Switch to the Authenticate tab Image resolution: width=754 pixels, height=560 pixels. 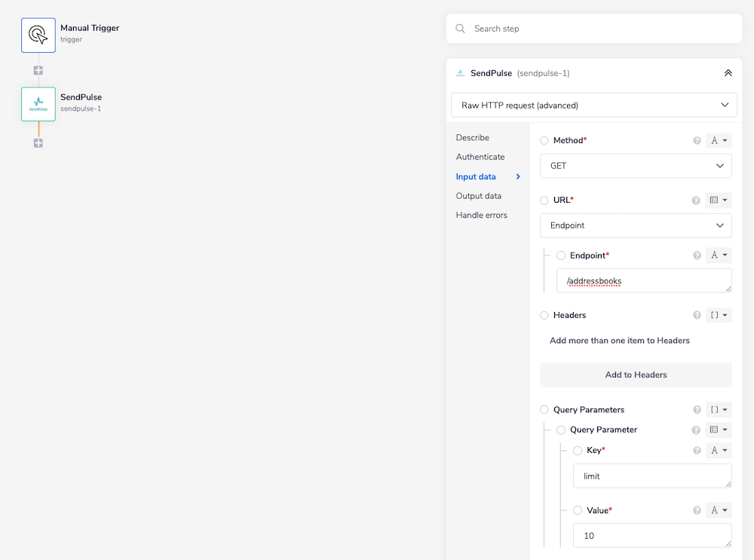(480, 157)
